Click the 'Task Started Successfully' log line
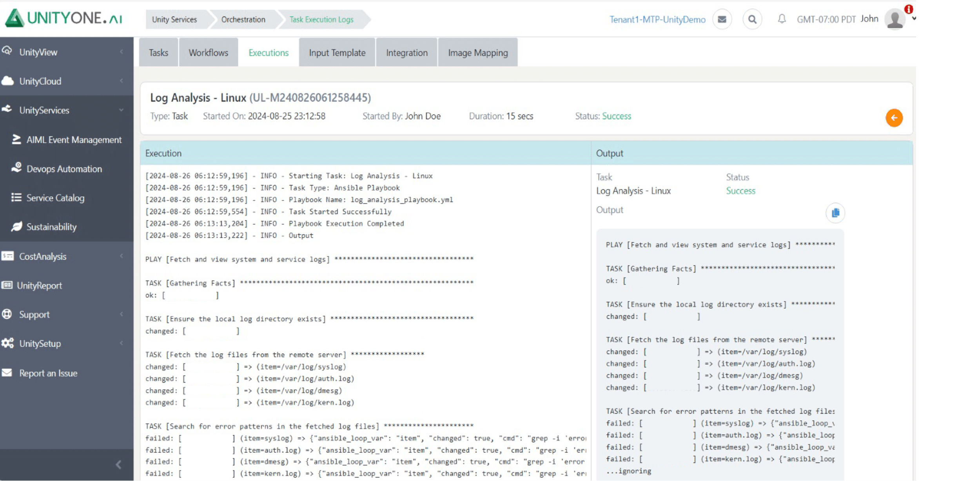Viewport: 980px width, 481px height. coord(269,211)
